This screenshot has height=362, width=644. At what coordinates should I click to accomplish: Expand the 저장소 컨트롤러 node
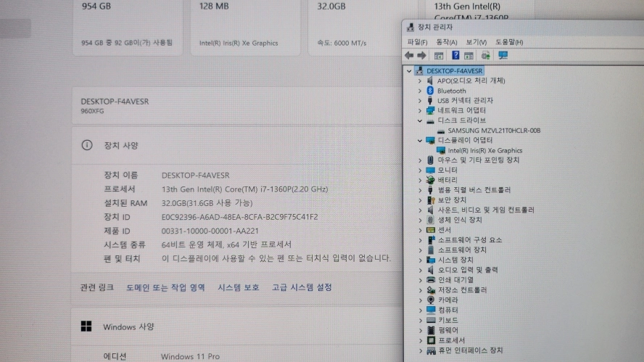420,290
